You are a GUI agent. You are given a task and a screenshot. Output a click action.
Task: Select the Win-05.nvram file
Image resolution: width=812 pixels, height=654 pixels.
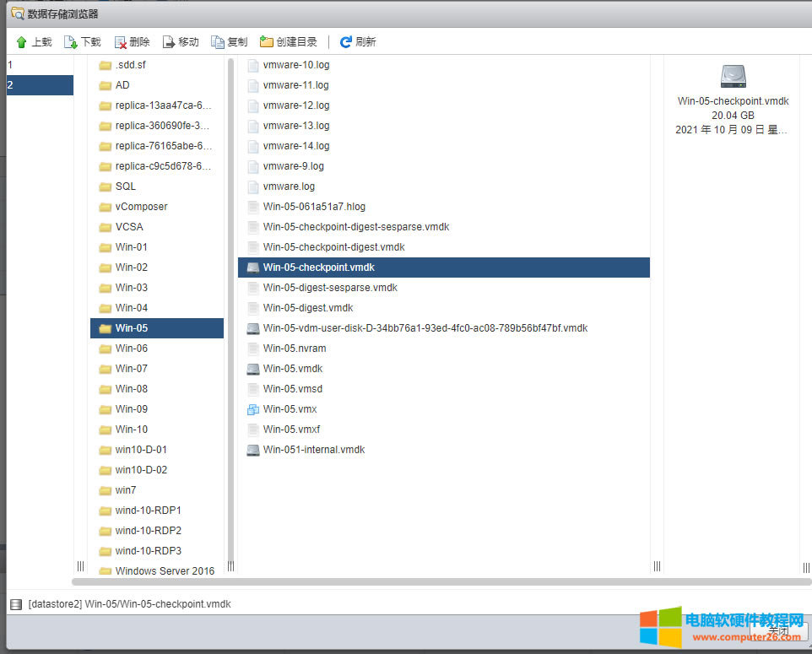point(294,349)
